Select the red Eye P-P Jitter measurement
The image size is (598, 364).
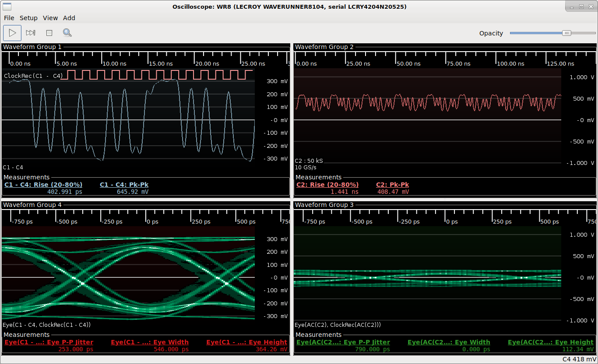click(49, 342)
